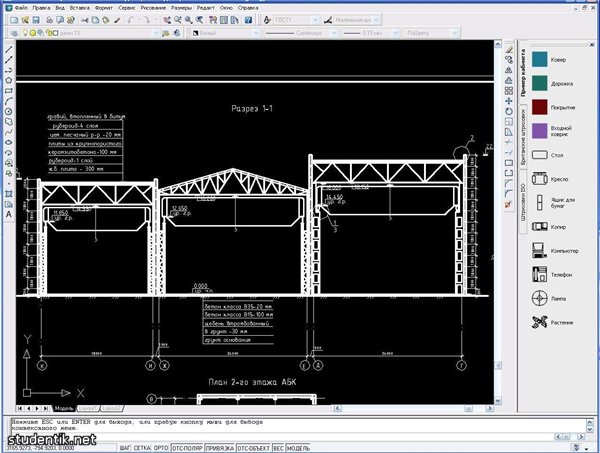The image size is (600, 453).
Task: Click the Rotate tool in modify toolbar
Action: point(509,111)
